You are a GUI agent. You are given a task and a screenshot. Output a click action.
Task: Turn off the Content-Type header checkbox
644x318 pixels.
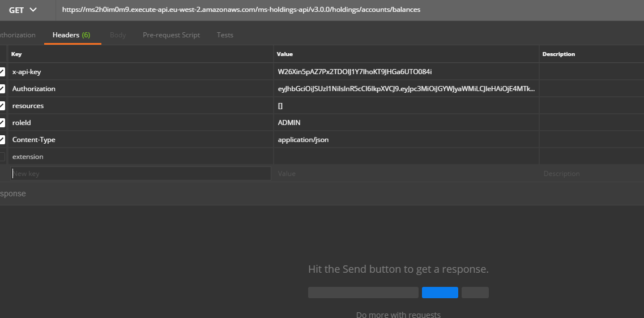tap(2, 140)
